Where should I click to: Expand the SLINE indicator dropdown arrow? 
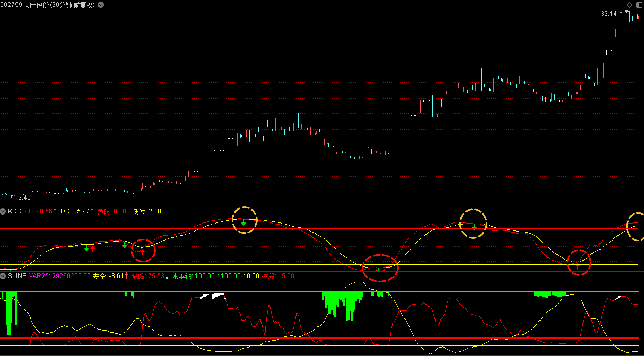pos(3,276)
